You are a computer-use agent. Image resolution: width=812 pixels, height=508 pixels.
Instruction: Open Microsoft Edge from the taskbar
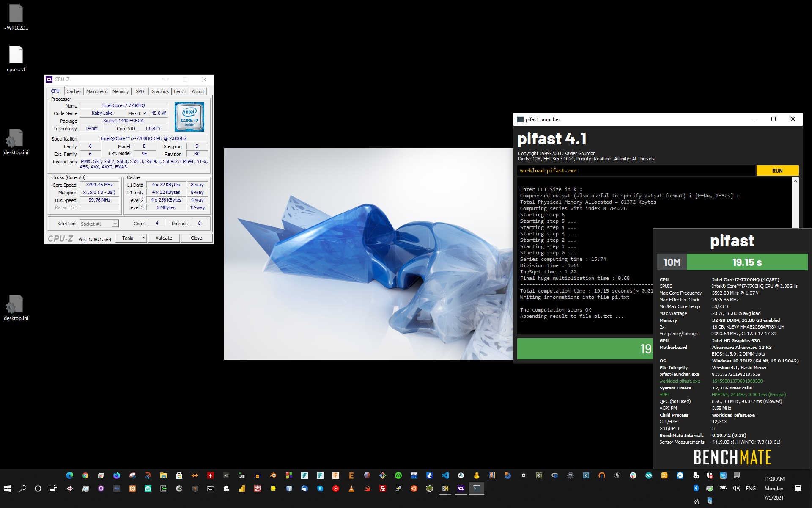pos(69,475)
